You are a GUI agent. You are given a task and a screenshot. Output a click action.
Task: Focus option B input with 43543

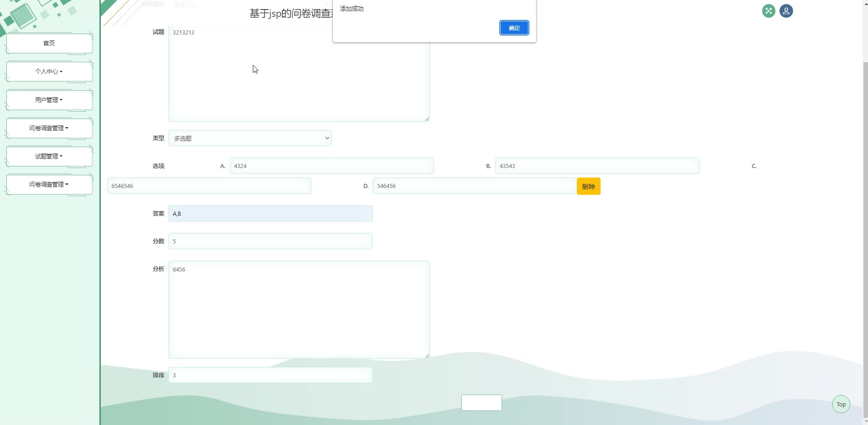pyautogui.click(x=597, y=166)
